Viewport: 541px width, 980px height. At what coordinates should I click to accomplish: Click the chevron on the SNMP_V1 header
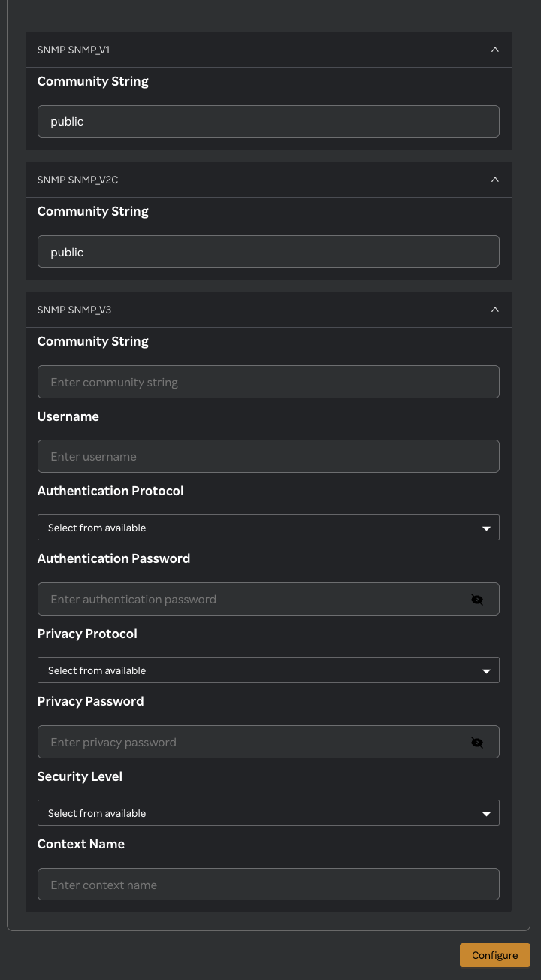coord(495,49)
